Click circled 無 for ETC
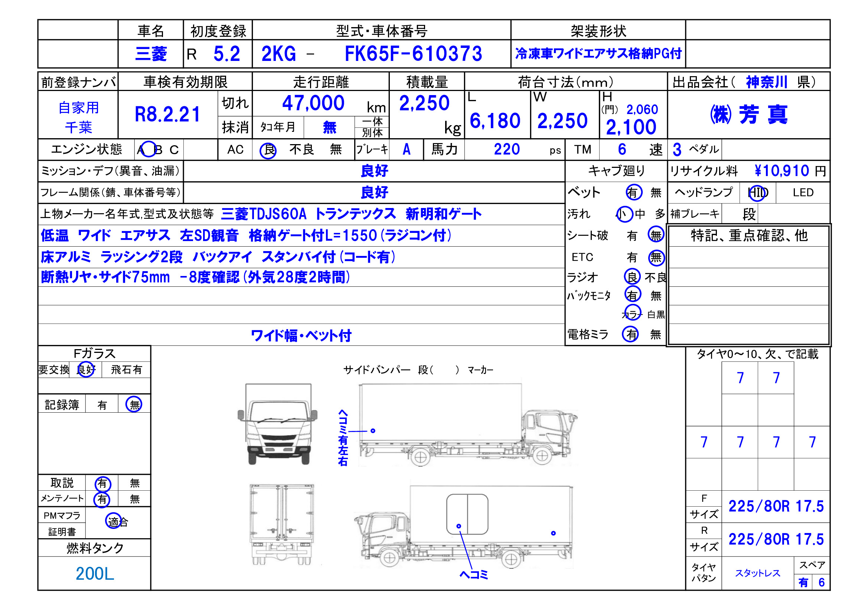 pyautogui.click(x=656, y=258)
